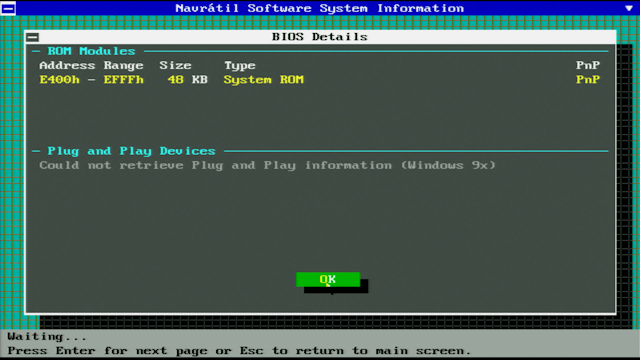Click the ROM Modules section heading
The image size is (640, 360).
tap(91, 51)
